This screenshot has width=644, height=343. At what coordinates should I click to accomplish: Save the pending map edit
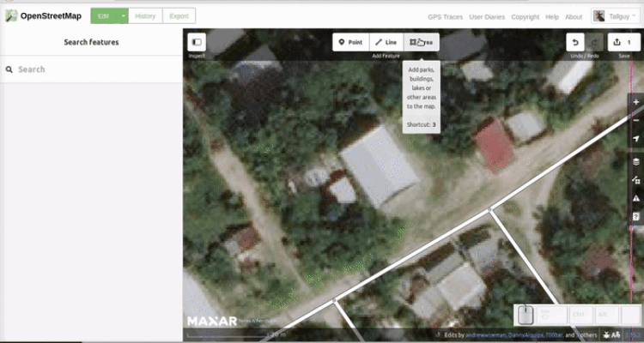point(622,42)
